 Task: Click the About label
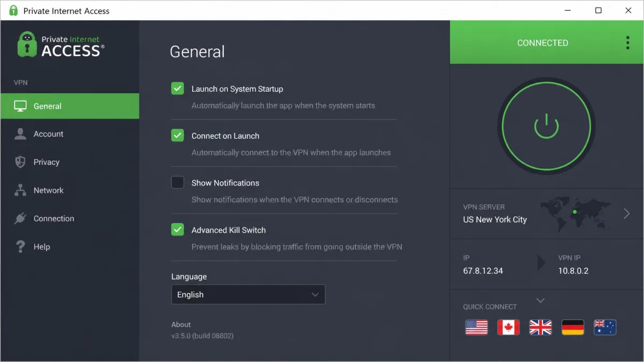coord(181,324)
